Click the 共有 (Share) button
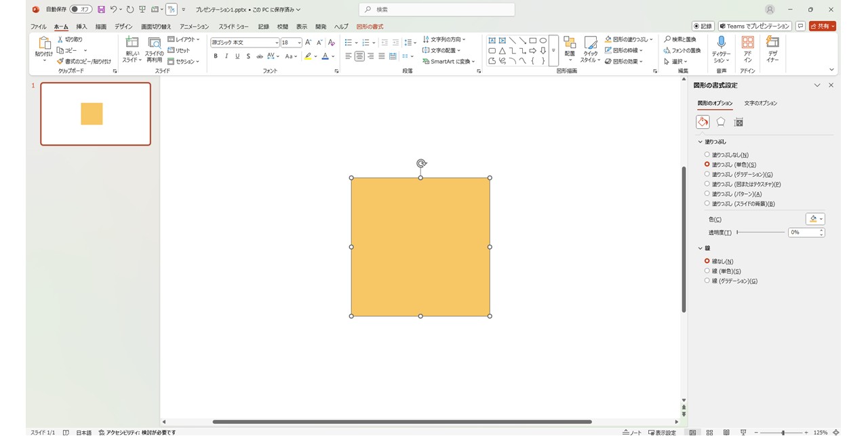 822,26
